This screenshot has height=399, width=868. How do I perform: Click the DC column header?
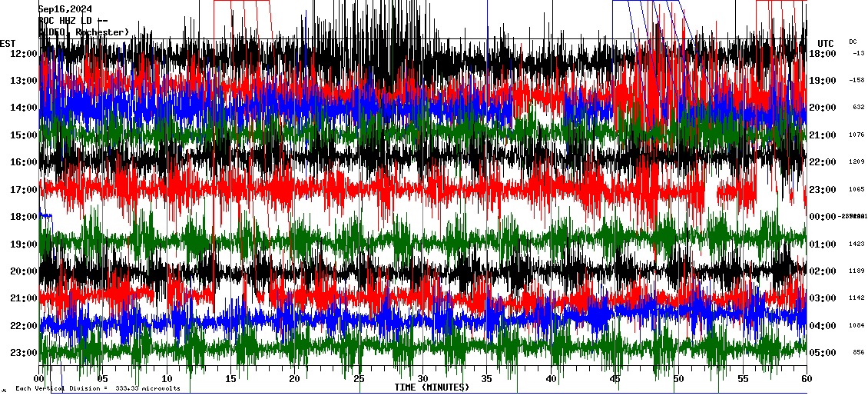point(853,42)
